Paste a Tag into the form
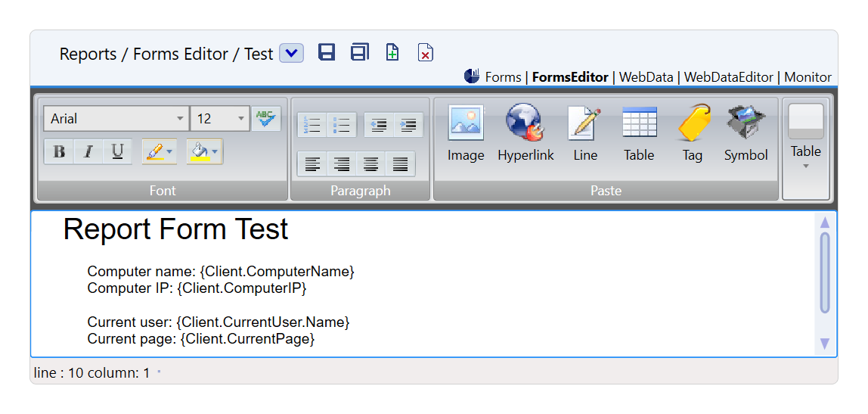Viewport: 868px width, 414px height. click(x=692, y=134)
